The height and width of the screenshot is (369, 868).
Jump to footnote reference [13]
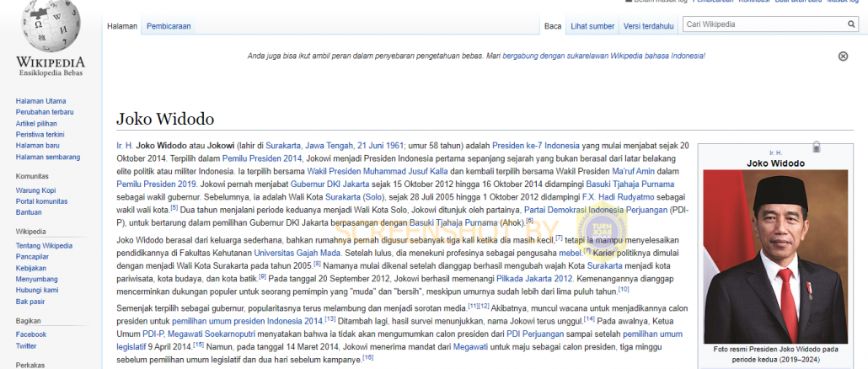(330, 318)
